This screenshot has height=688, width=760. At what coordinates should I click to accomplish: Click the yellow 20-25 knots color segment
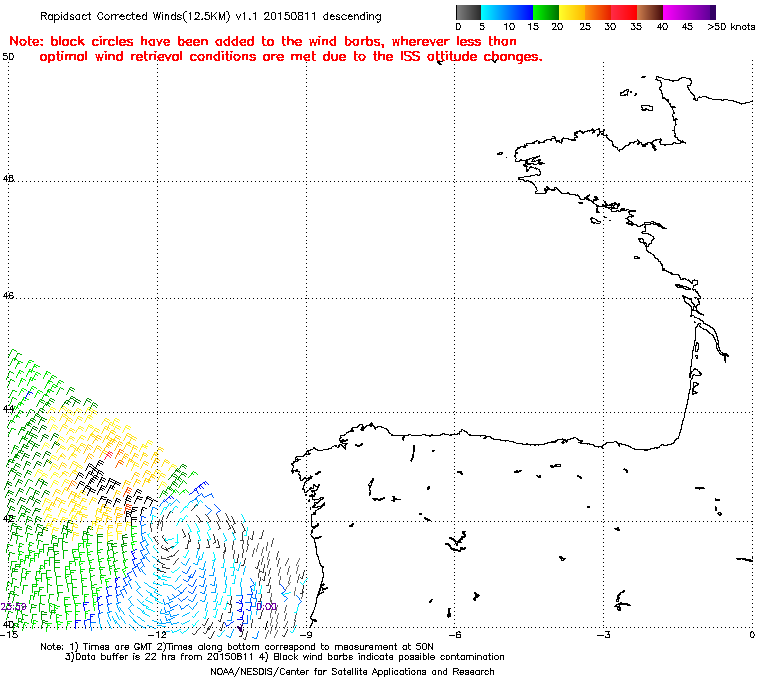pyautogui.click(x=572, y=12)
